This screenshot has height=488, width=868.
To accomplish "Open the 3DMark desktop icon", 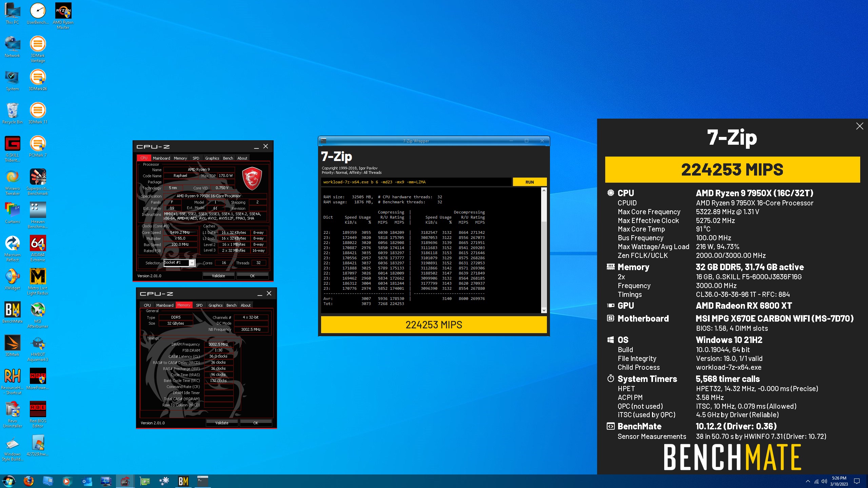I will (x=13, y=346).
